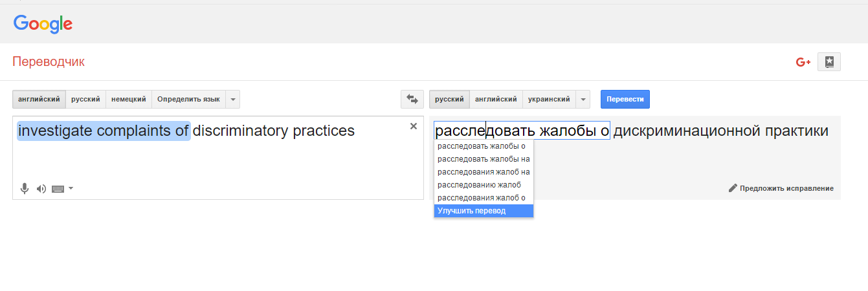Choose украинский as target language
The image size is (868, 291).
548,100
